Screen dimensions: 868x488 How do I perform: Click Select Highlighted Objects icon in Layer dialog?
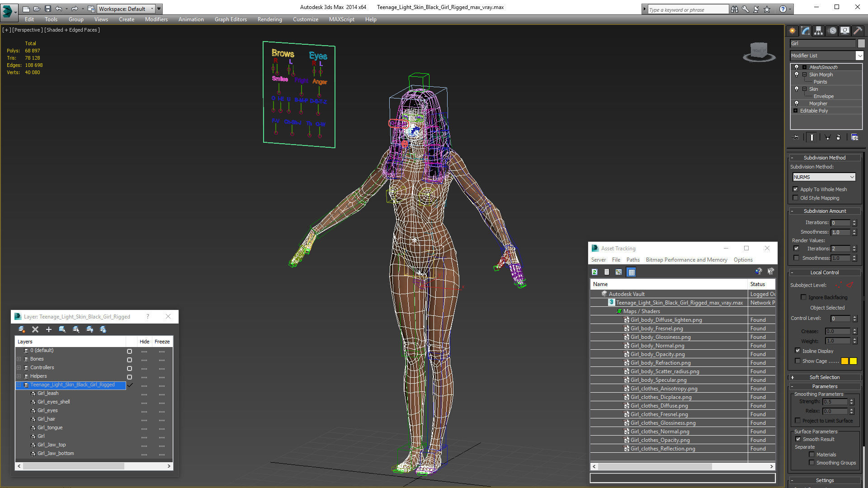62,329
